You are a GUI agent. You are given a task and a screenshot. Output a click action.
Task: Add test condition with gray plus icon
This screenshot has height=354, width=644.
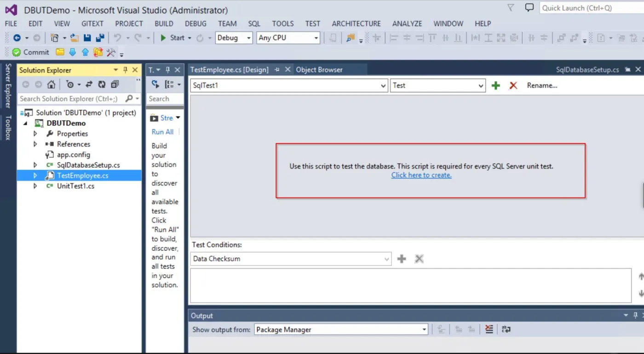402,259
